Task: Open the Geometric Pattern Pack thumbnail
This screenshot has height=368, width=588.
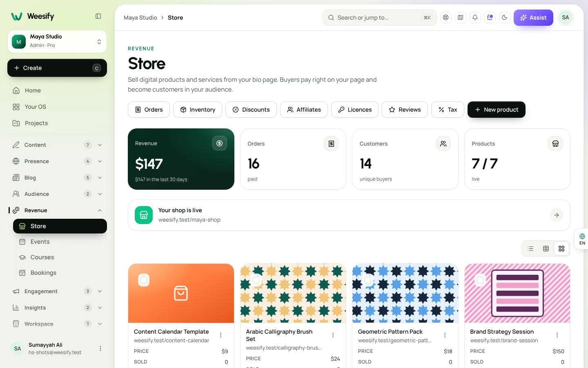Action: click(x=405, y=293)
